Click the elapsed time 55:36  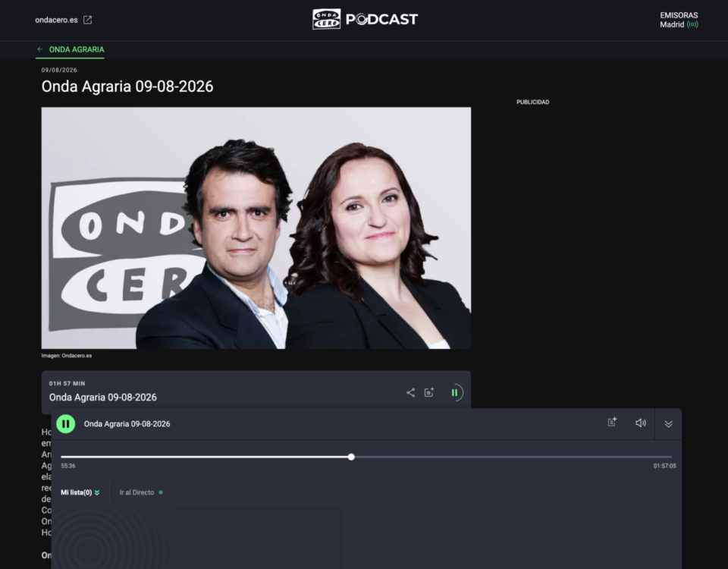tap(68, 466)
